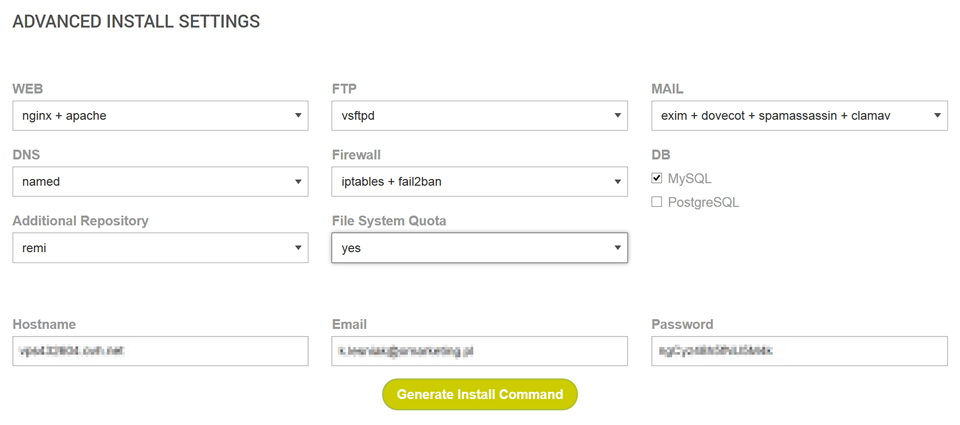Open the WEB server dropdown
Screen dimensions: 960x425
160,116
